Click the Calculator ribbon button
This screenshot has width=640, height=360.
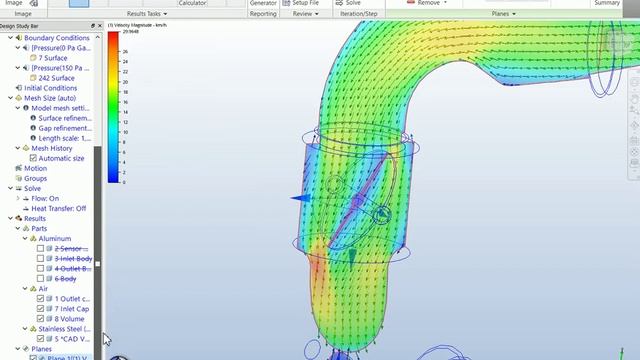[x=192, y=3]
